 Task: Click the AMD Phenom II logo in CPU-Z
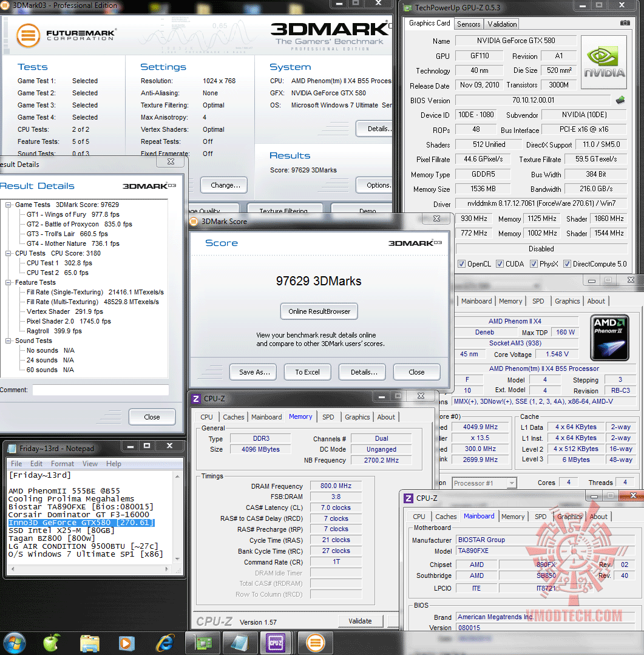point(609,338)
